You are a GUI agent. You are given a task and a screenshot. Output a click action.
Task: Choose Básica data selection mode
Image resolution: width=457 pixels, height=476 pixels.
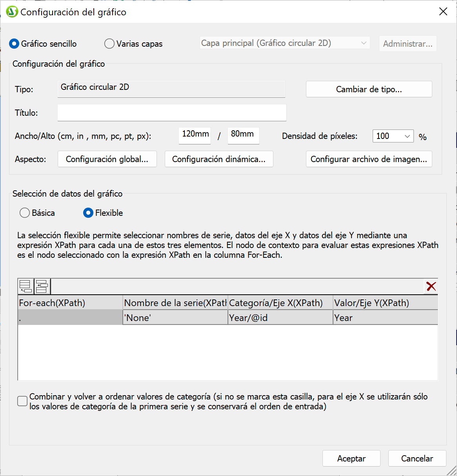25,213
